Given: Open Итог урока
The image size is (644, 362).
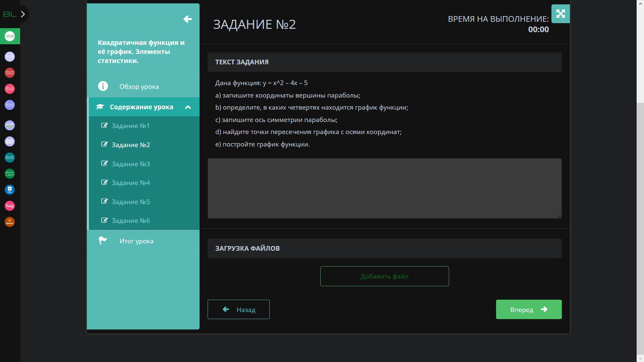Looking at the screenshot, I should 136,241.
